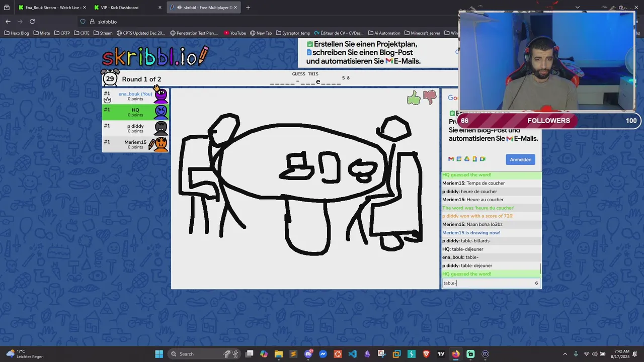Open Task View from taskbar
Image resolution: width=644 pixels, height=362 pixels.
coord(249,354)
